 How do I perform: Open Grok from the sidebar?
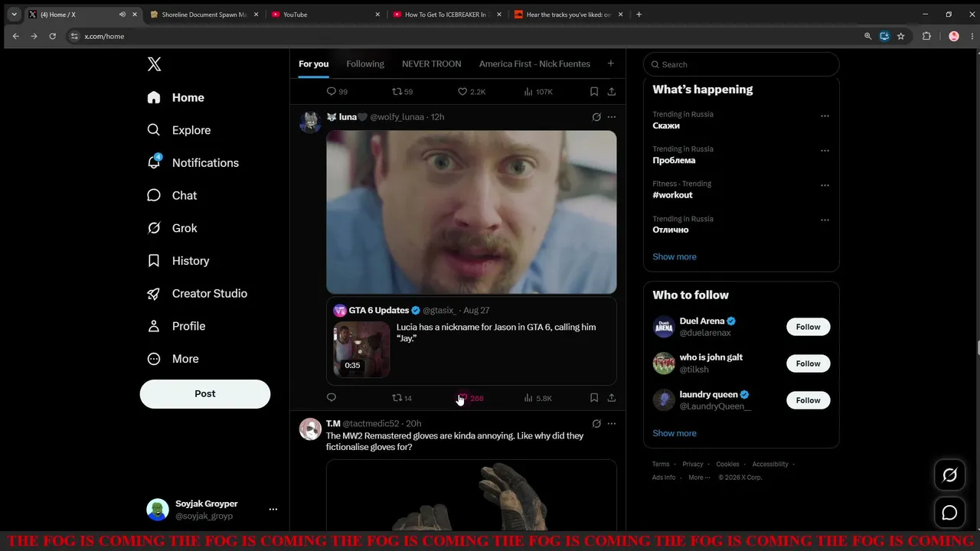[172, 228]
